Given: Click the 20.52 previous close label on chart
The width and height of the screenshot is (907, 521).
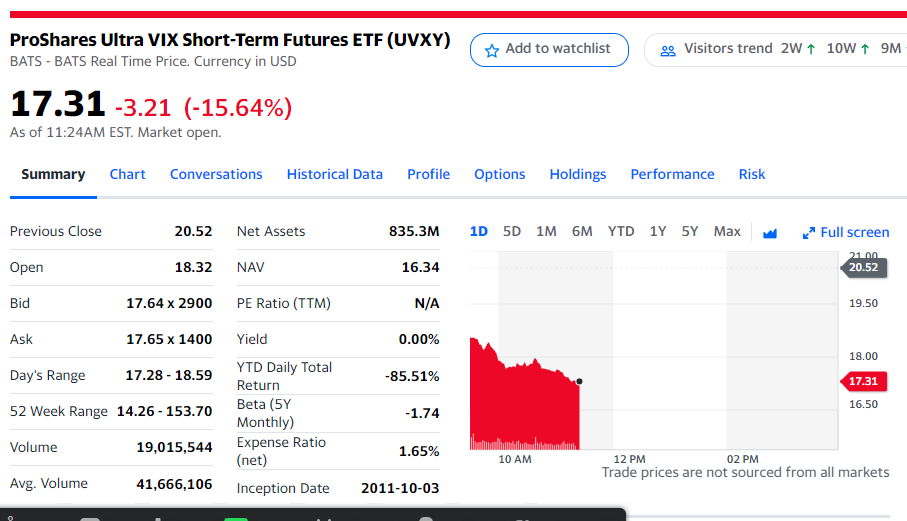Looking at the screenshot, I should point(862,267).
